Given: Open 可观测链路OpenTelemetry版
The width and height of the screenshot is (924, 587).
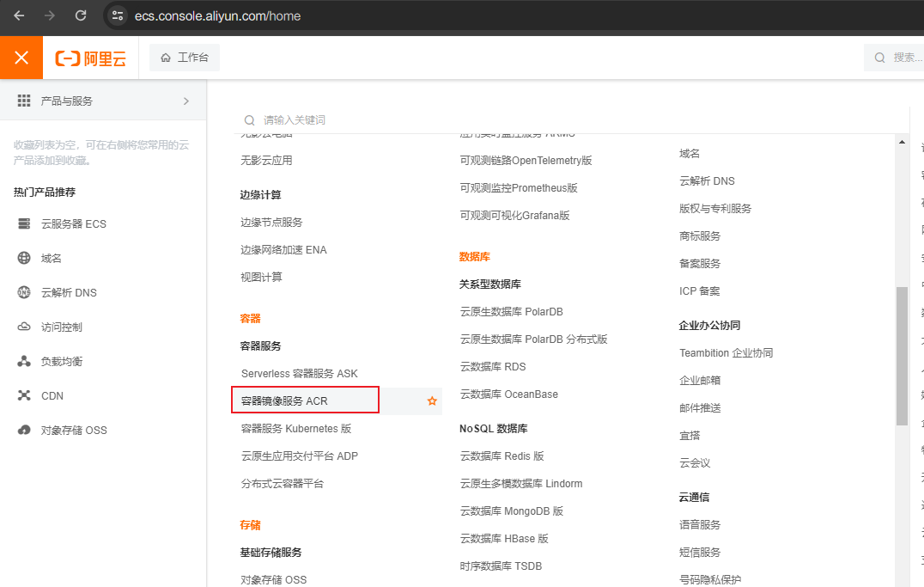Looking at the screenshot, I should pos(526,161).
